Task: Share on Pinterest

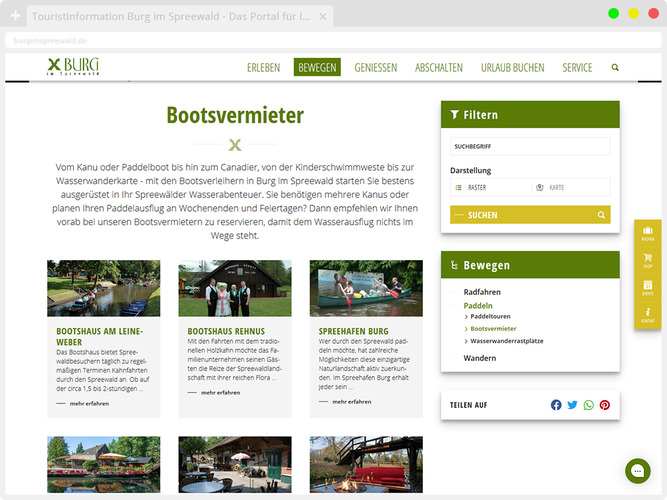Action: pyautogui.click(x=604, y=405)
